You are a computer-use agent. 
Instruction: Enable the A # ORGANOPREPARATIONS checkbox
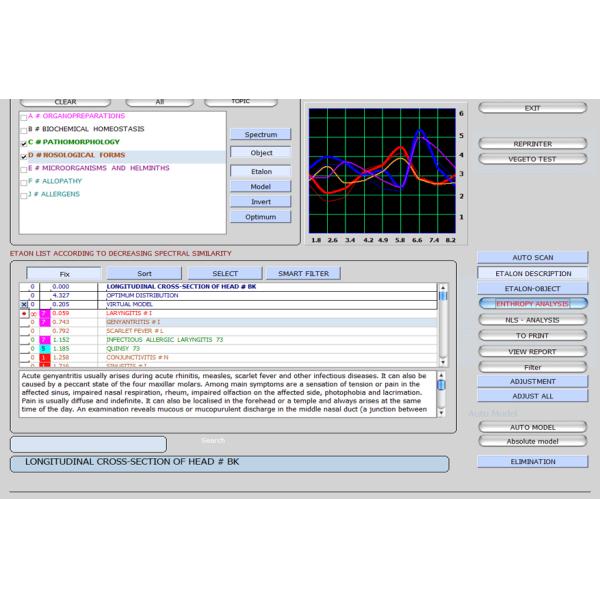(x=24, y=116)
